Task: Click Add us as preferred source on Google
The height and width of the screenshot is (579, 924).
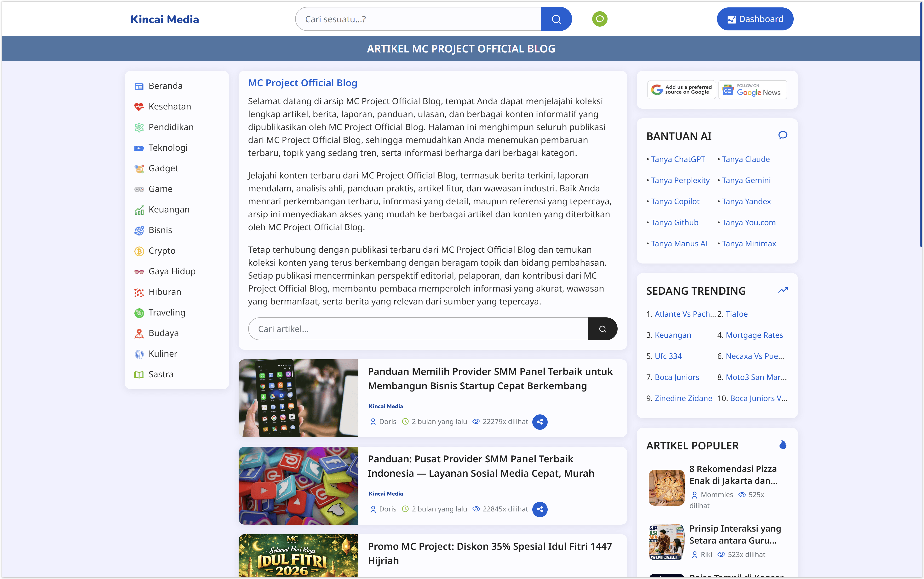Action: tap(682, 90)
